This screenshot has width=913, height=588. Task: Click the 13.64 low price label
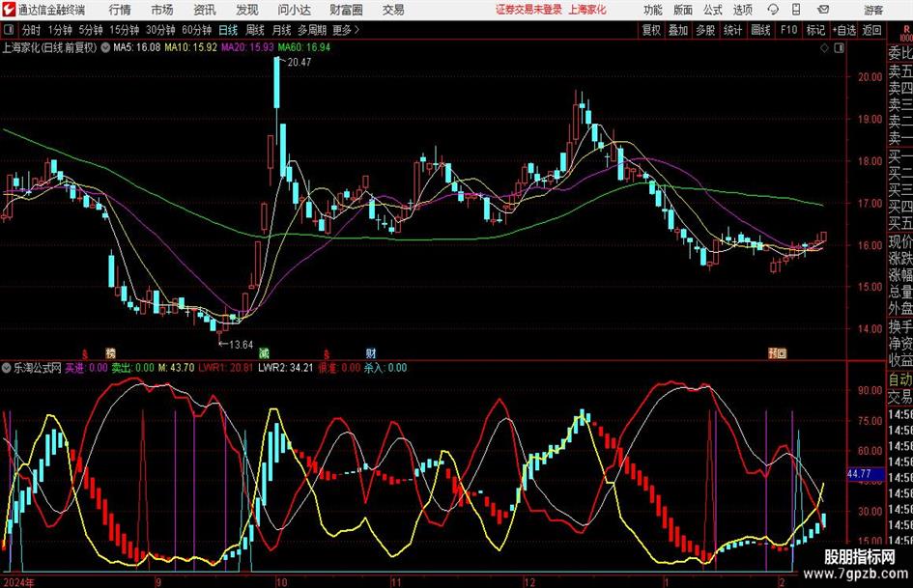point(242,345)
